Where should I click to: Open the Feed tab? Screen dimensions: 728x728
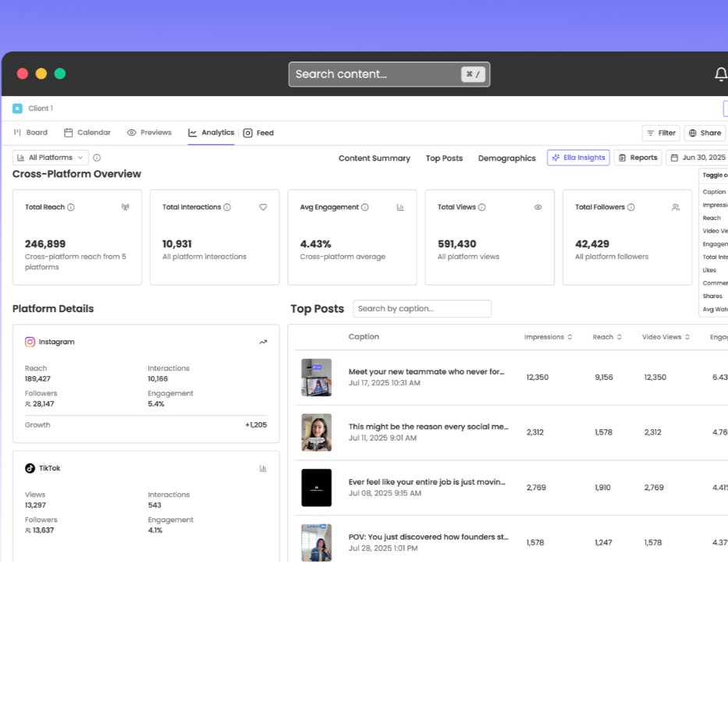point(258,133)
